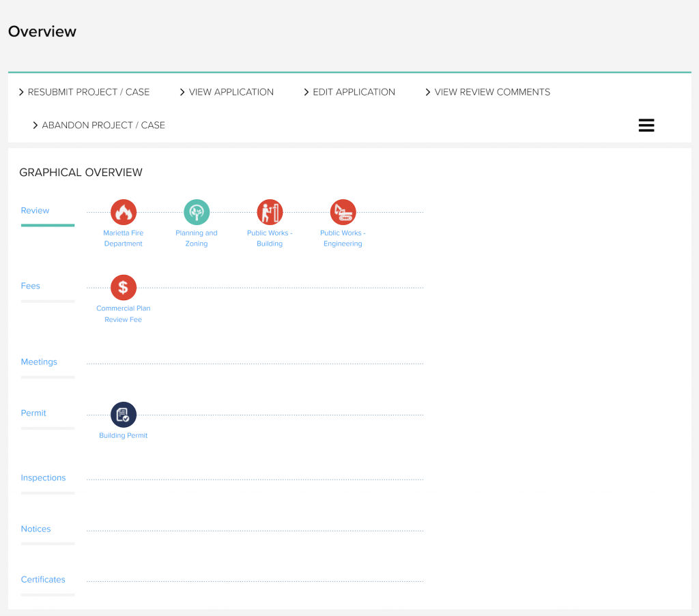
Task: Choose ABANDON PROJECT / CASE
Action: 104,126
